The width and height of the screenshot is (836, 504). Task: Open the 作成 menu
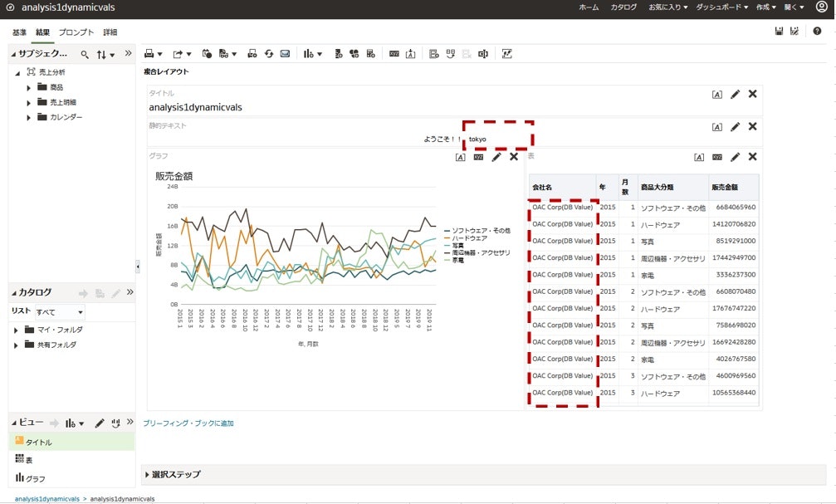click(x=765, y=7)
